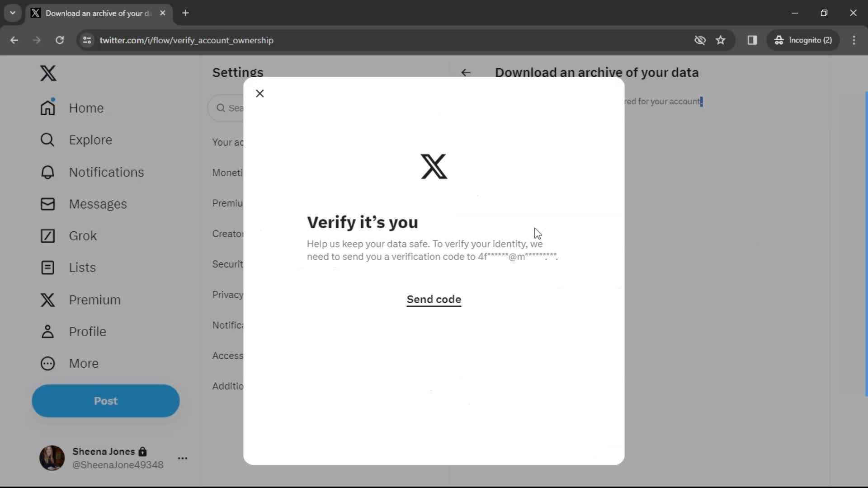Click Settings menu item

(x=238, y=73)
